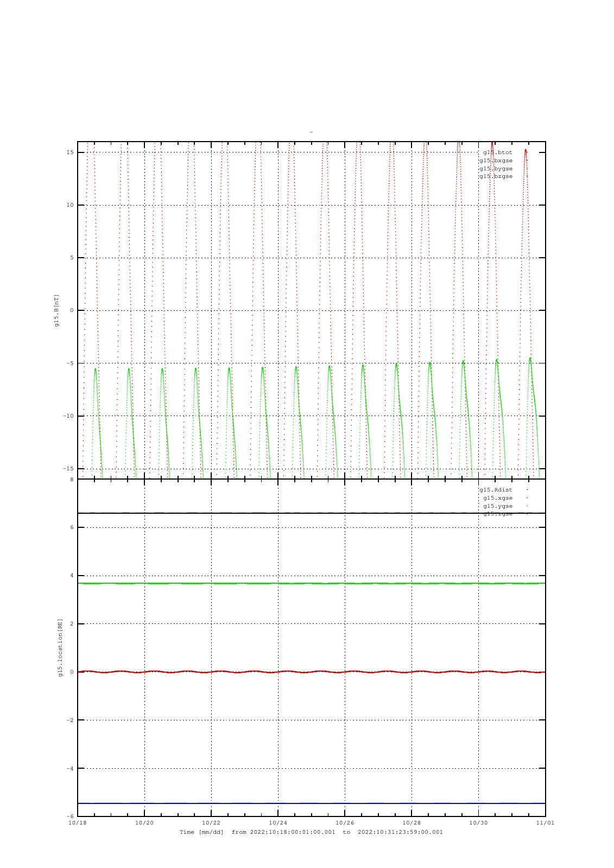Click the -5 tick on the g15.B axis
The width and height of the screenshot is (614, 868).
pyautogui.click(x=70, y=363)
